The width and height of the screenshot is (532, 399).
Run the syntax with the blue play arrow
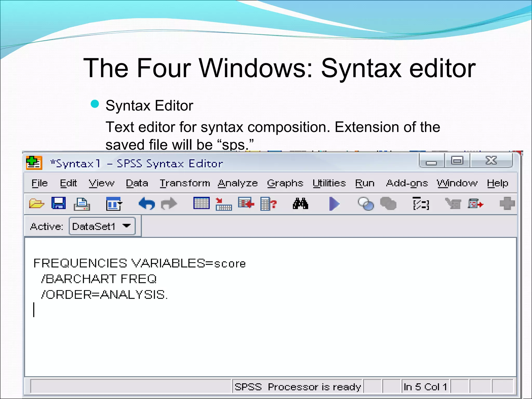click(334, 204)
